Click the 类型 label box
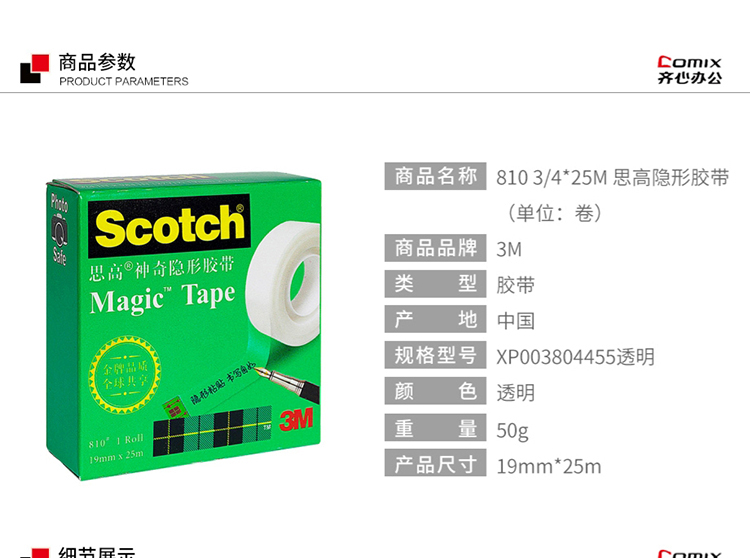 (x=435, y=284)
